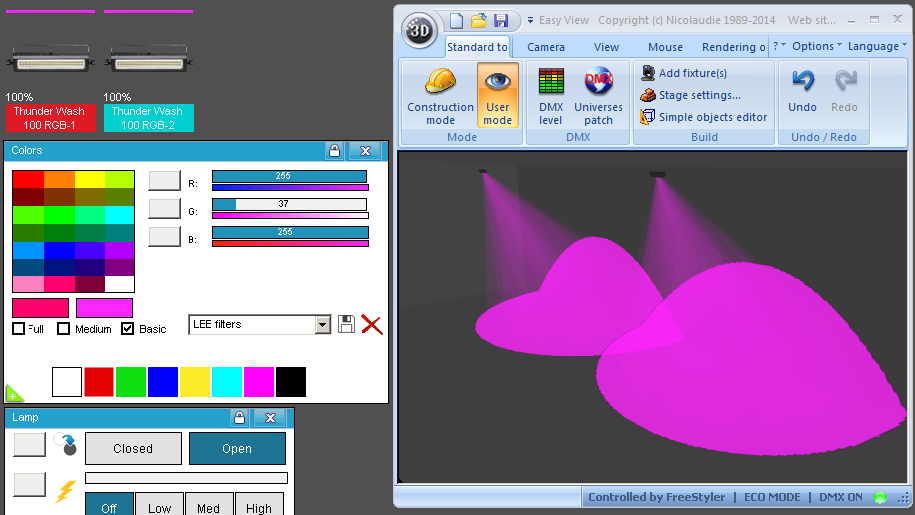
Task: Open the LEE filters dropdown
Action: pos(323,325)
